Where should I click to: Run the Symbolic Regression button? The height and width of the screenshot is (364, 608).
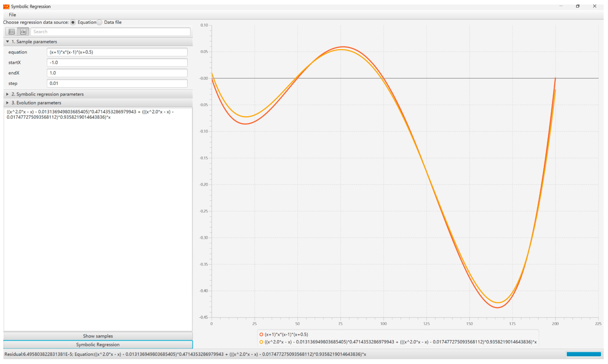click(x=98, y=345)
